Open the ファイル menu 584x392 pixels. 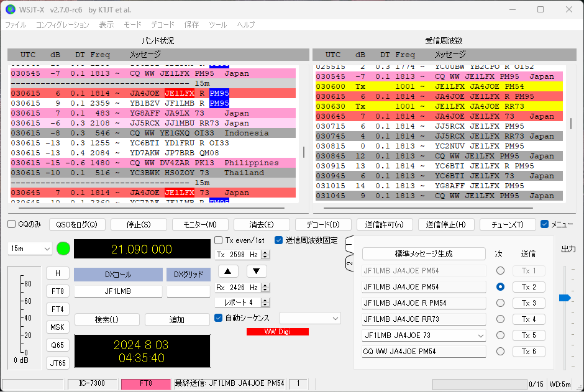(16, 25)
